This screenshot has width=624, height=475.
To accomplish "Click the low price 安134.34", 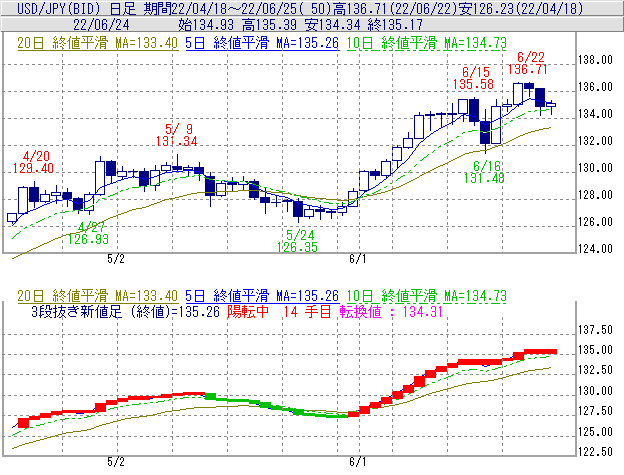I will [x=332, y=25].
